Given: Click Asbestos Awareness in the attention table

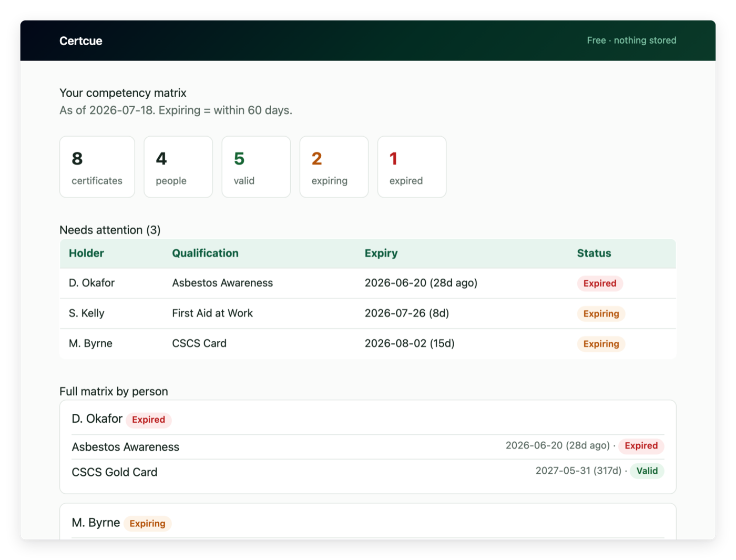Looking at the screenshot, I should click(222, 283).
